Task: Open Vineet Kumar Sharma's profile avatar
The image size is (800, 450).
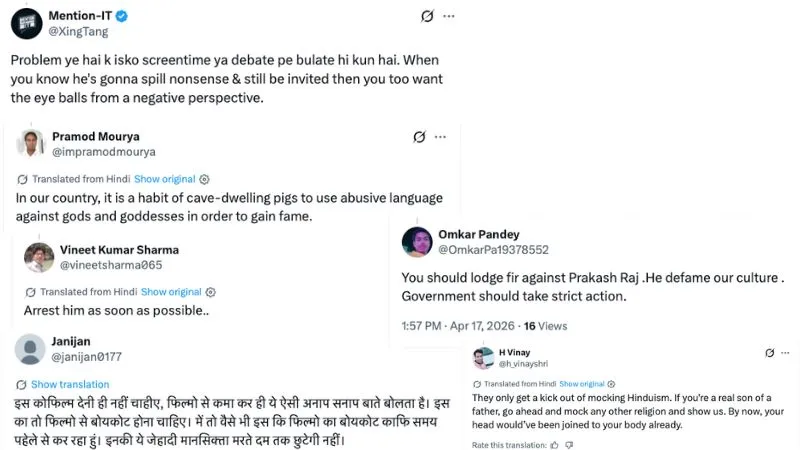Action: tap(39, 257)
